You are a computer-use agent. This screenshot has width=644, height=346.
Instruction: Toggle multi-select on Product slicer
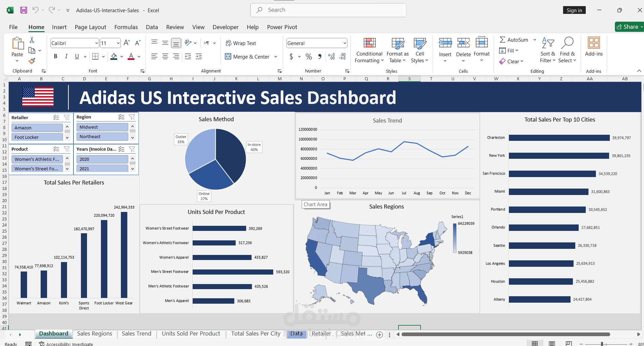pyautogui.click(x=56, y=149)
